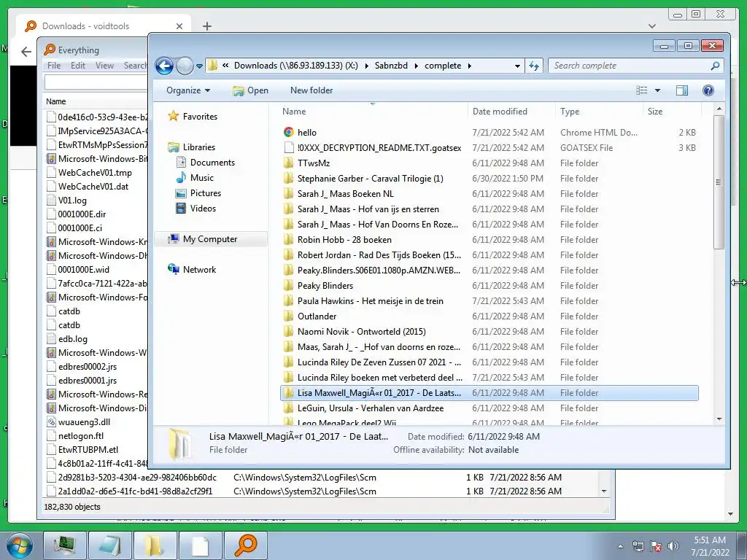Select netlogon.ftl in Everything results
This screenshot has height=560, width=747.
coord(81,436)
